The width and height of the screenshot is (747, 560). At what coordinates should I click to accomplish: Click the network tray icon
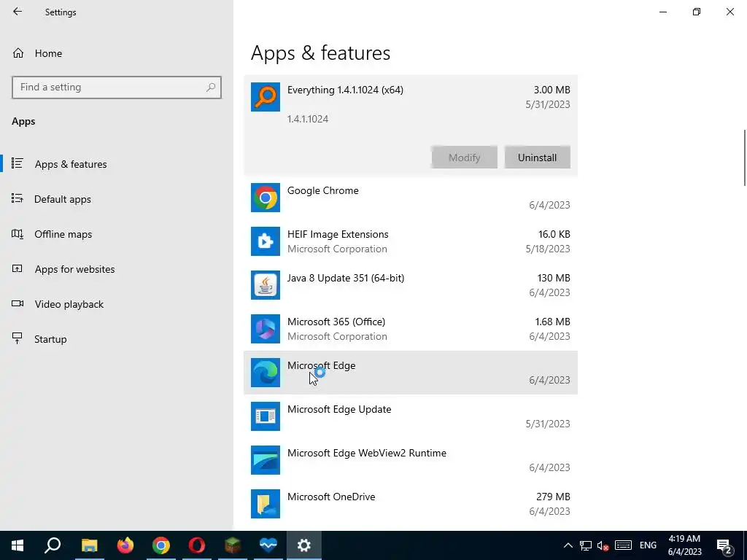tap(586, 545)
